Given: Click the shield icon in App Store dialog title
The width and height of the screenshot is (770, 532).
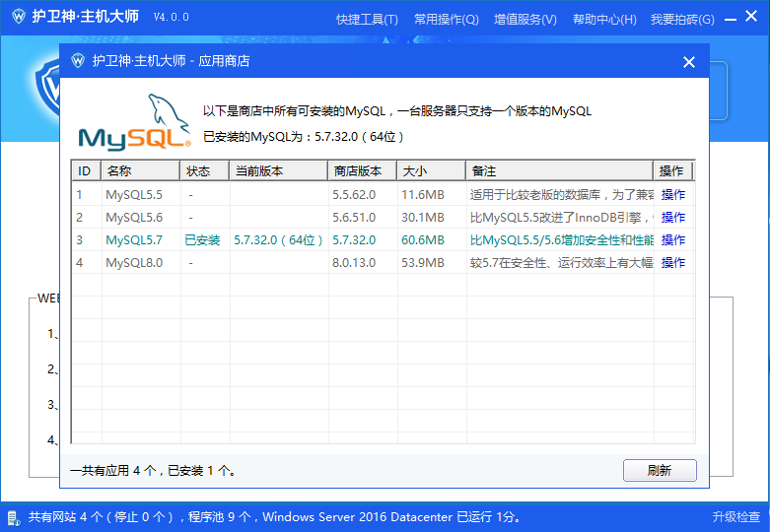Looking at the screenshot, I should click(78, 61).
